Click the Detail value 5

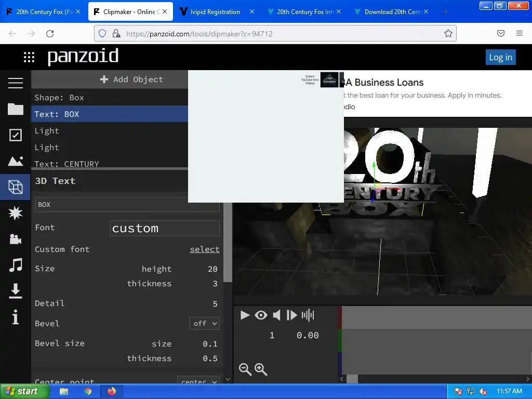point(215,304)
